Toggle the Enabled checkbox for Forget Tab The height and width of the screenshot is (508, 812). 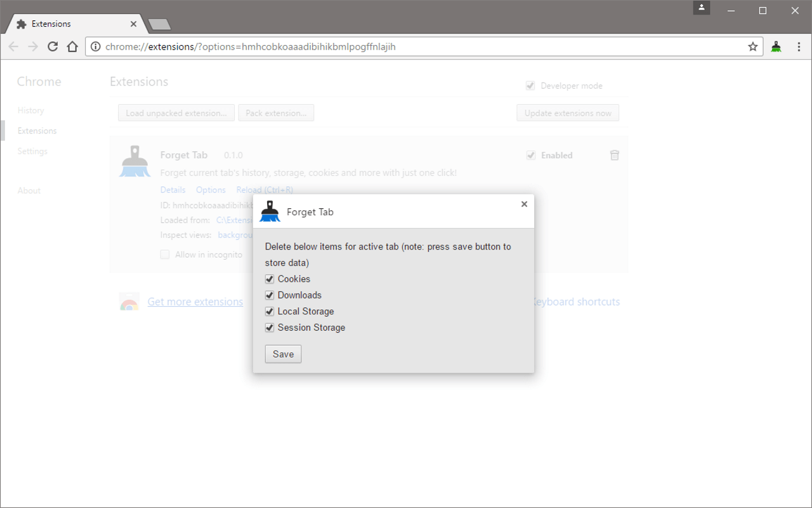coord(531,155)
